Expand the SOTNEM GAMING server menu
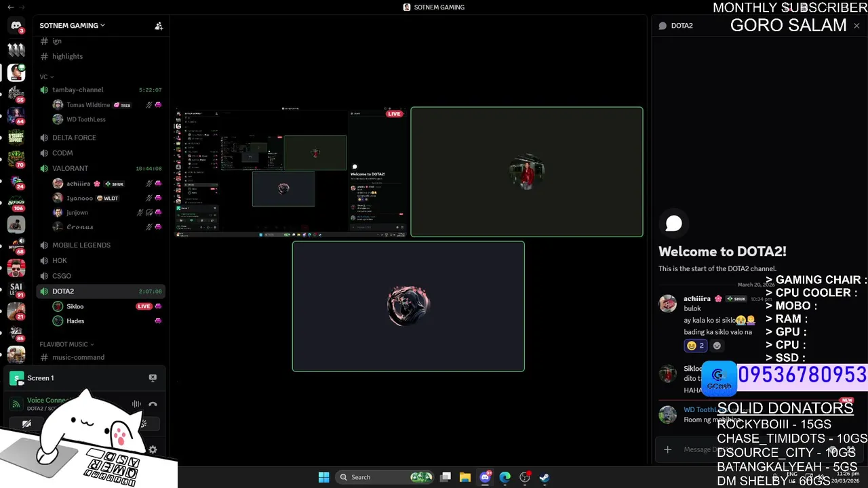The height and width of the screenshot is (488, 868). click(x=72, y=25)
